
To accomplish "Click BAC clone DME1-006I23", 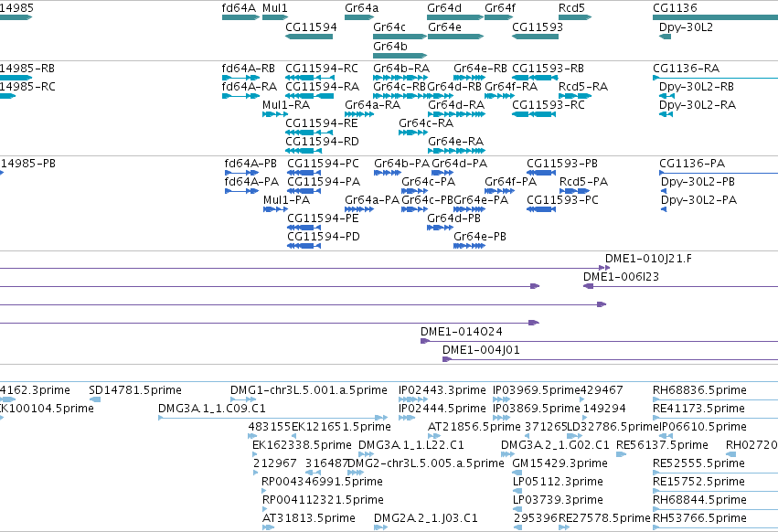I will point(681,286).
